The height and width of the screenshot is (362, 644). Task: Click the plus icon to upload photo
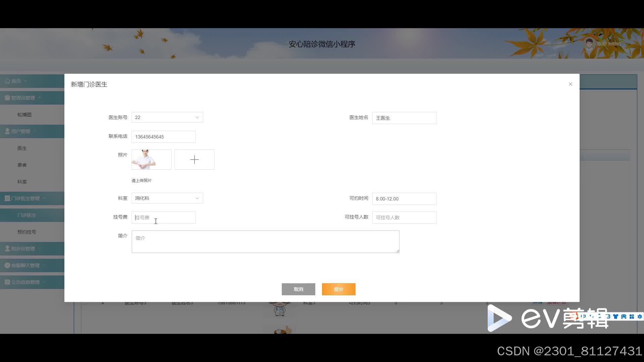pos(195,160)
